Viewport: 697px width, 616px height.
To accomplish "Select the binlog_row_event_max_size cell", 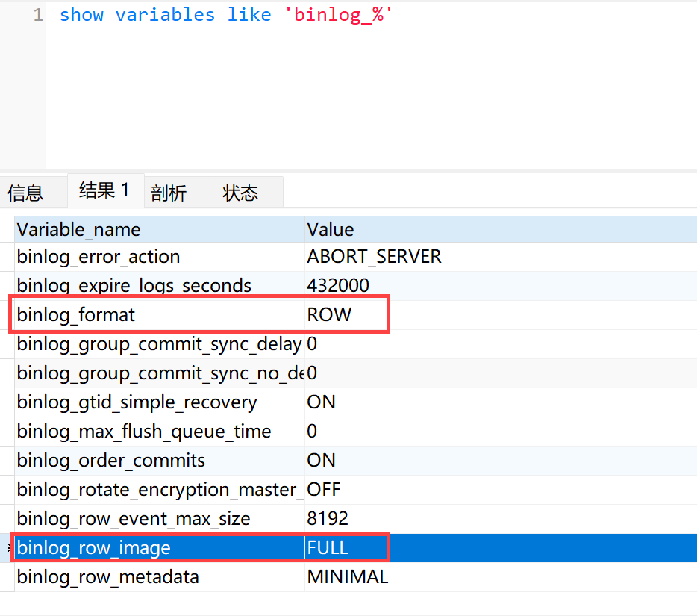I will [160, 519].
